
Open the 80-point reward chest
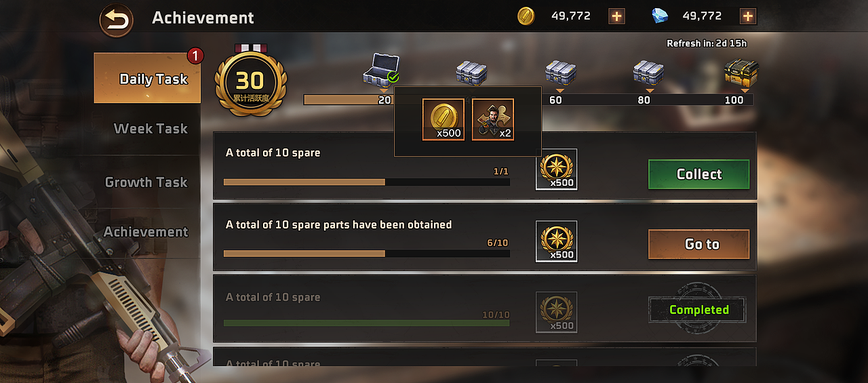coord(648,72)
